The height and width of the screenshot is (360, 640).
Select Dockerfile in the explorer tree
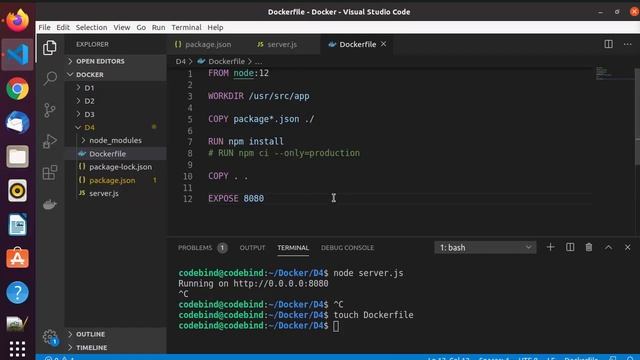(116, 154)
